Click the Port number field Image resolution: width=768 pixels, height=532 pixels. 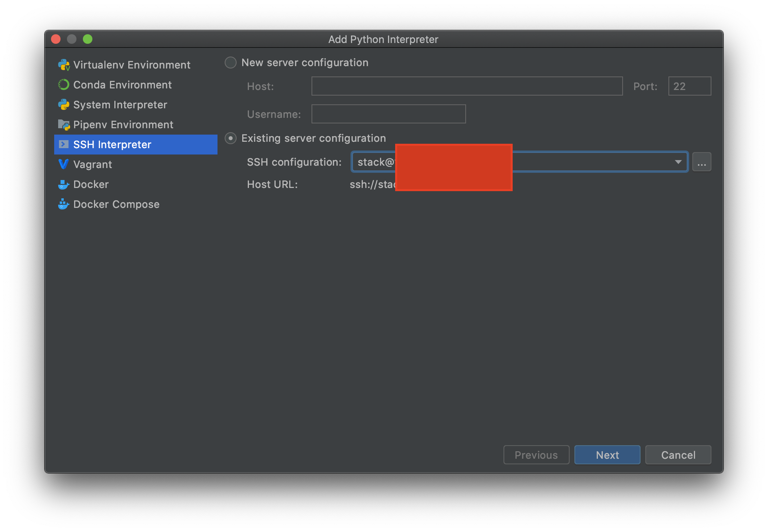tap(690, 86)
